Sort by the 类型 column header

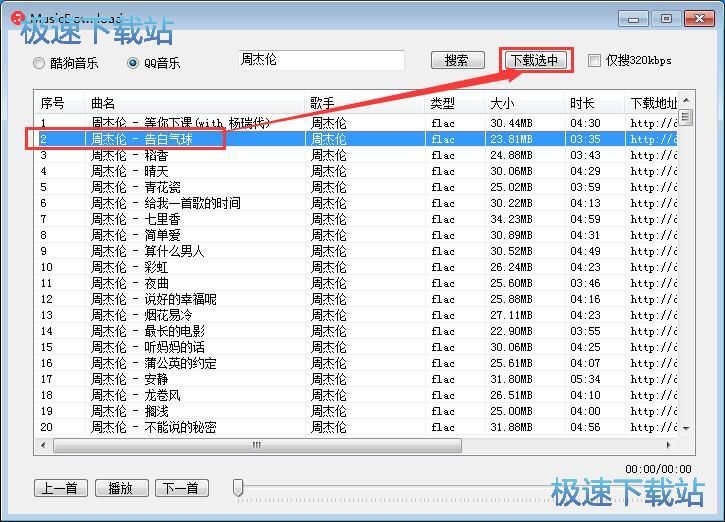tap(455, 103)
